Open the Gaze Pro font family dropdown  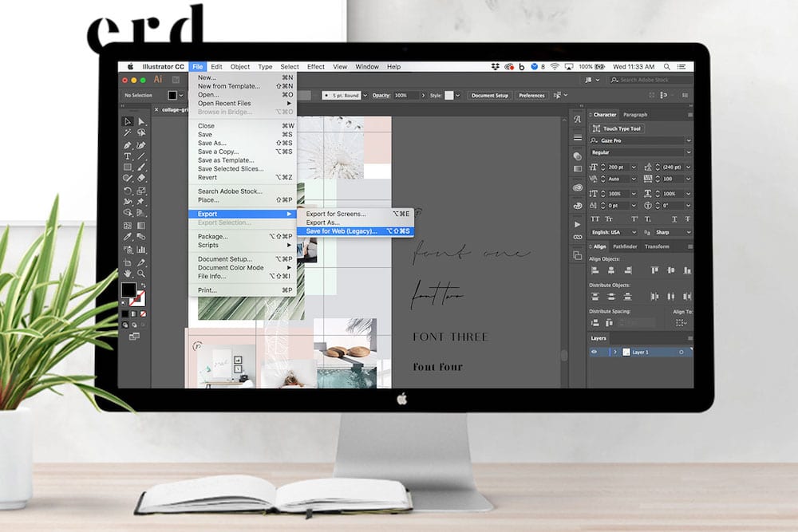(688, 140)
